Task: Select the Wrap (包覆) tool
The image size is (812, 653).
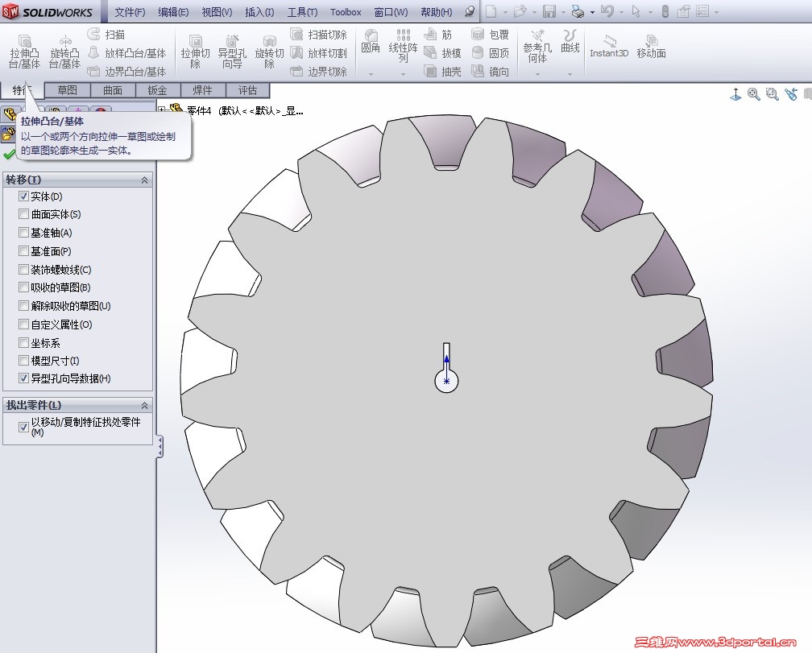Action: (490, 35)
